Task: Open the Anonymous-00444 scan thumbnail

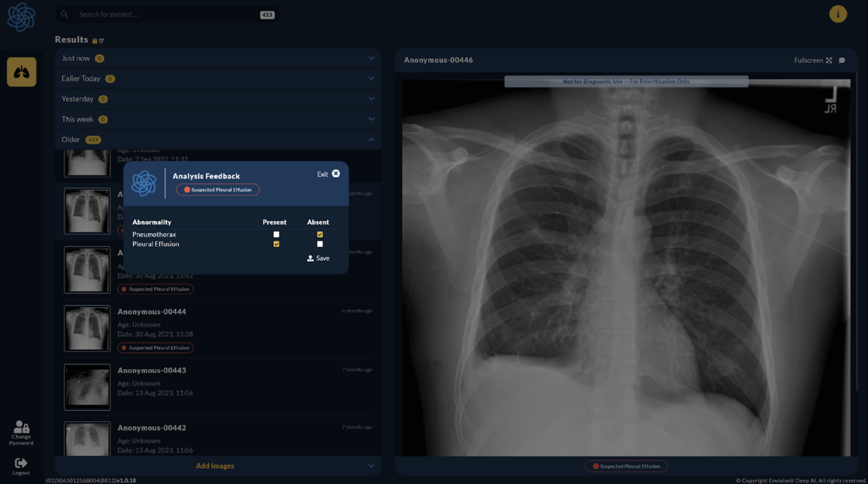Action: pyautogui.click(x=87, y=328)
